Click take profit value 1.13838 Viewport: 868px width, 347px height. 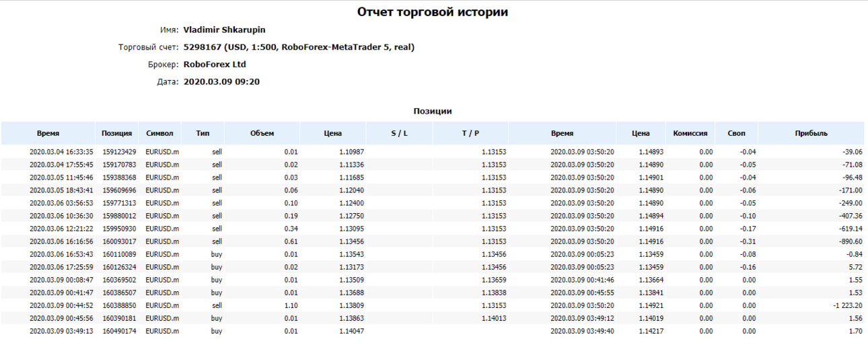tap(494, 293)
